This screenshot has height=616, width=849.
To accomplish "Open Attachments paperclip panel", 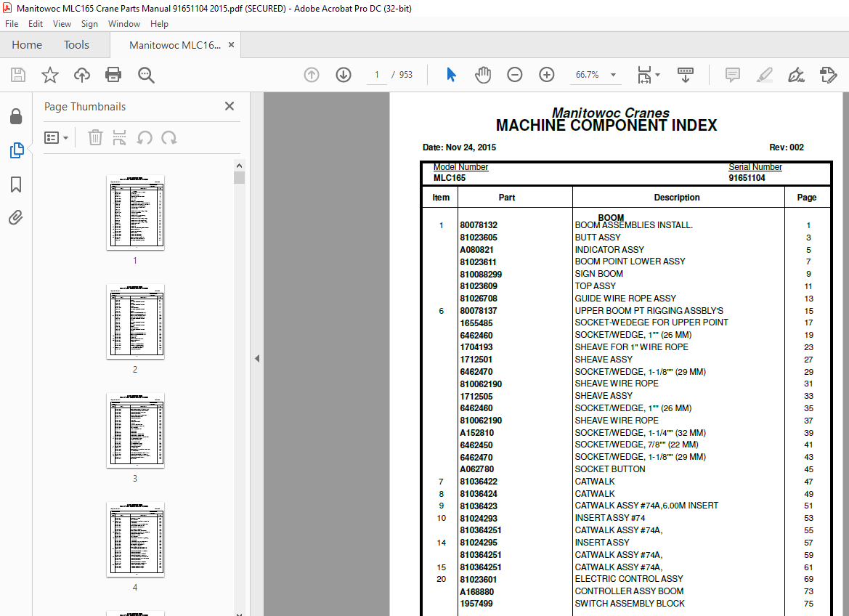I will [16, 218].
